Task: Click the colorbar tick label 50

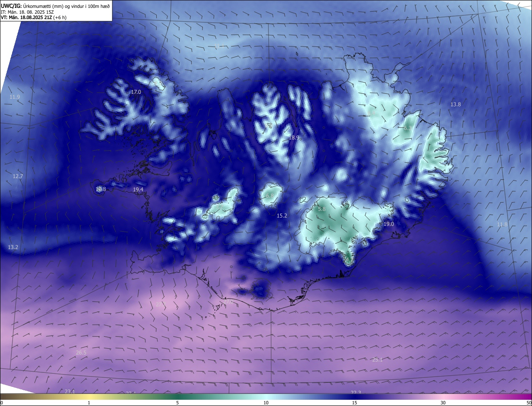Action: point(529,403)
